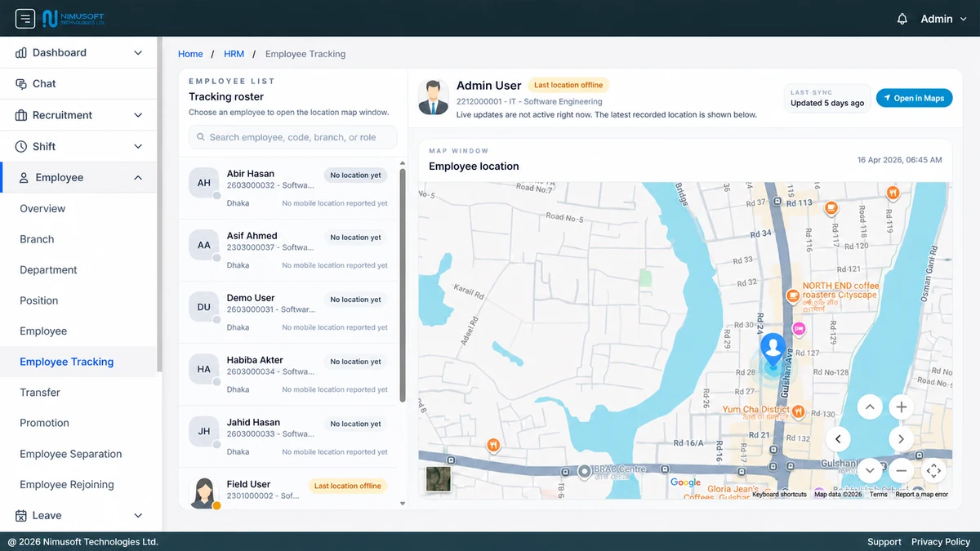The width and height of the screenshot is (980, 551).
Task: Expand the Shift menu chevron
Action: point(138,146)
